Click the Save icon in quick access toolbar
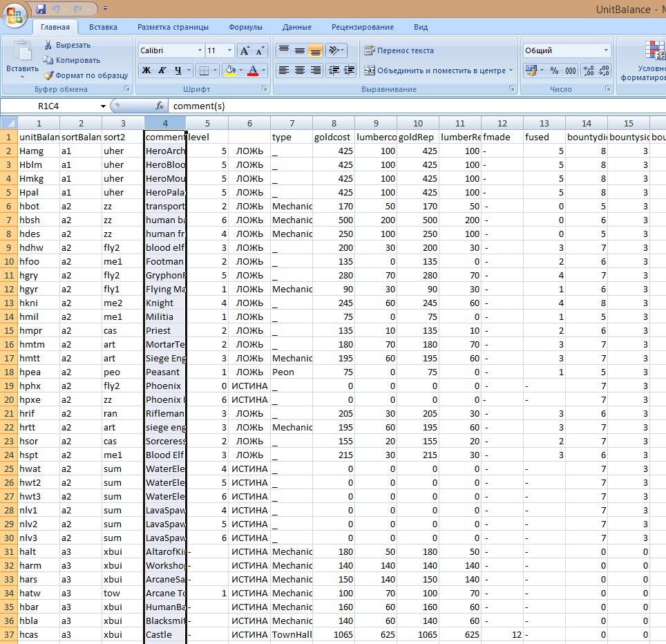The image size is (666, 644). click(41, 9)
